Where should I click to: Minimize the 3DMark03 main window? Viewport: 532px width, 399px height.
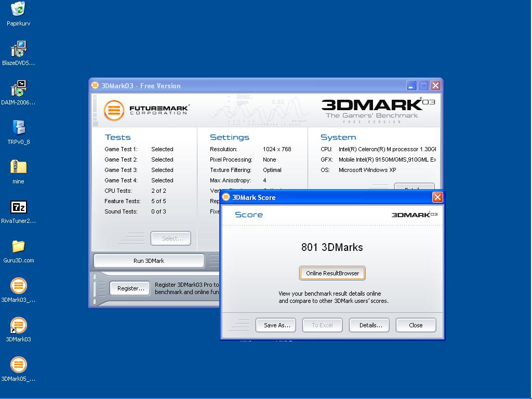point(411,86)
